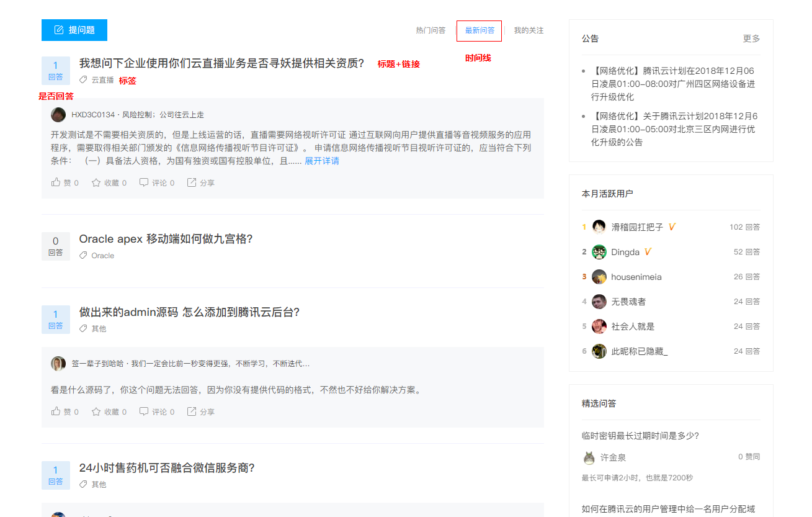Screen dimensions: 812x517
Task: Click the 提问题 ask question button
Action: 74,30
